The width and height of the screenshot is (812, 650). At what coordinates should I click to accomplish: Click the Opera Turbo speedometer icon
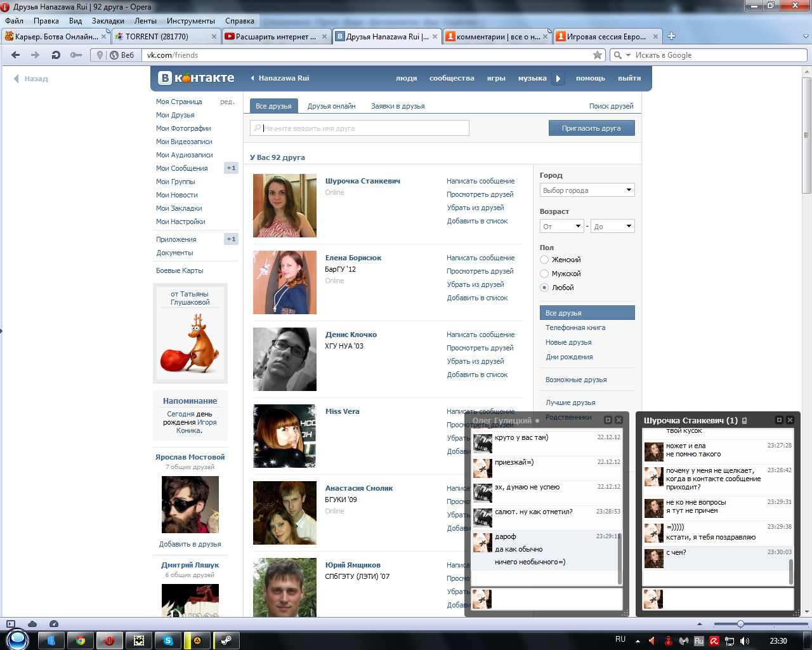click(54, 624)
